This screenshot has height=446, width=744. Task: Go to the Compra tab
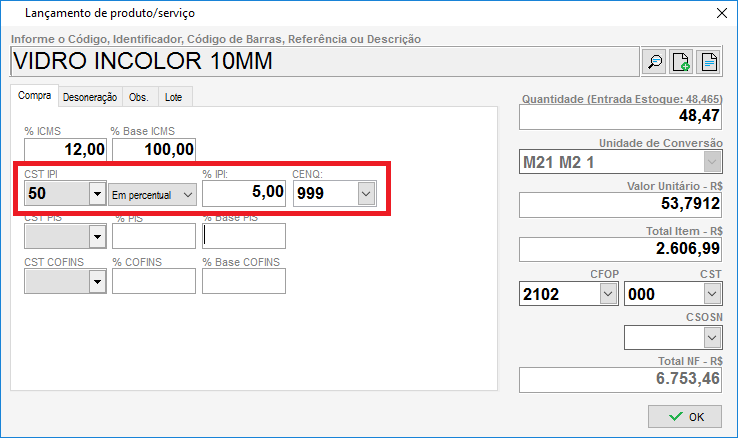click(x=35, y=96)
